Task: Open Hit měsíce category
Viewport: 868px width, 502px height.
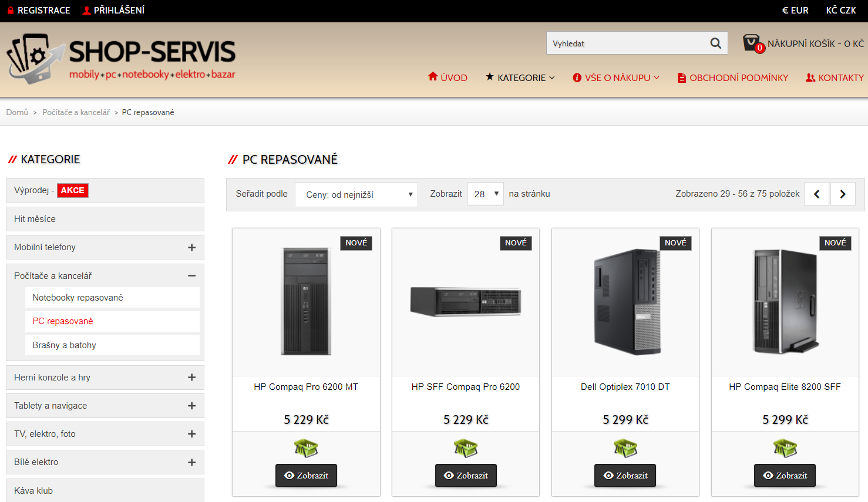Action: click(x=105, y=219)
